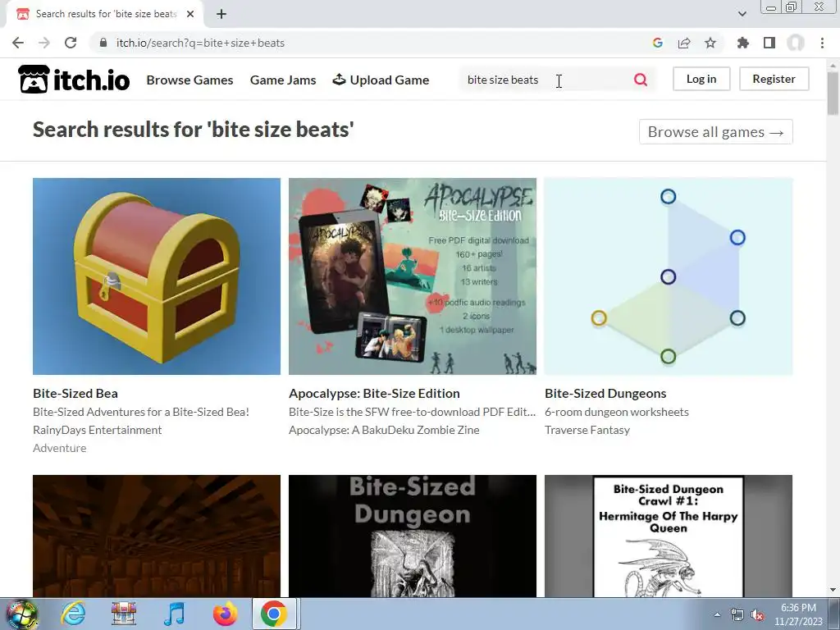Click Apocalypse: Bite-Size Edition title link

[374, 393]
